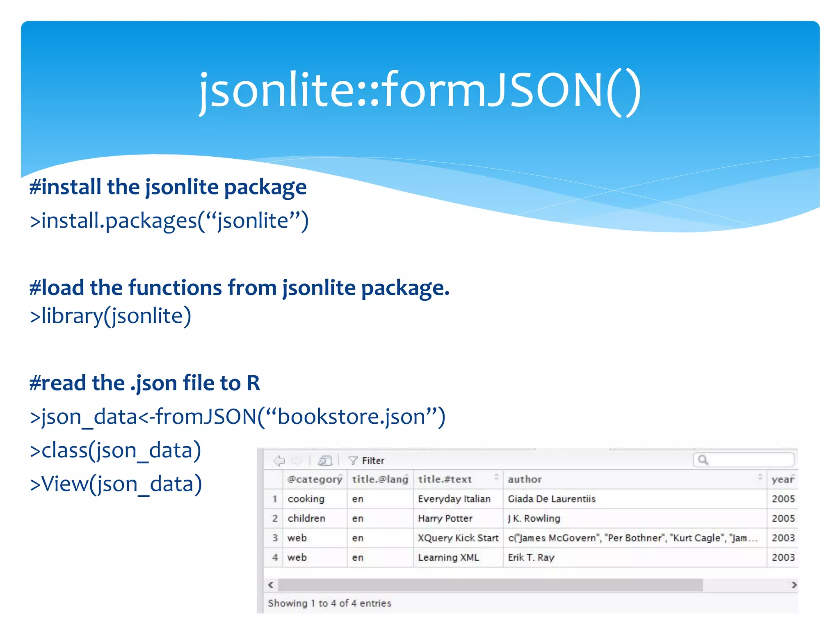Viewport: 840px width, 630px height.
Task: Click the library(jsonlite) code line
Action: pos(110,316)
